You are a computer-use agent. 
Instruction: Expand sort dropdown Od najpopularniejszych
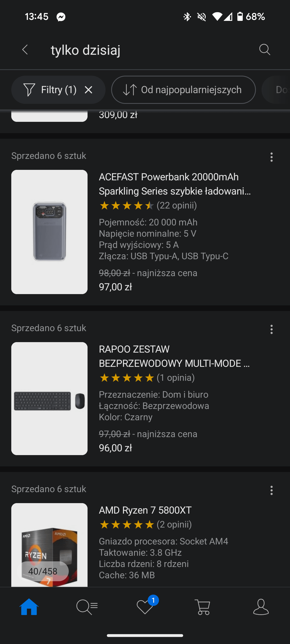click(x=183, y=90)
